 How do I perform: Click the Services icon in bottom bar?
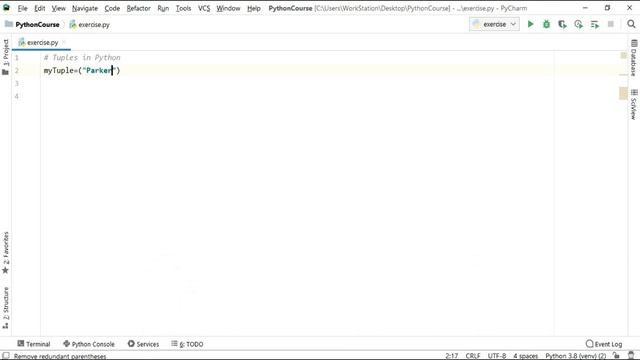(131, 344)
